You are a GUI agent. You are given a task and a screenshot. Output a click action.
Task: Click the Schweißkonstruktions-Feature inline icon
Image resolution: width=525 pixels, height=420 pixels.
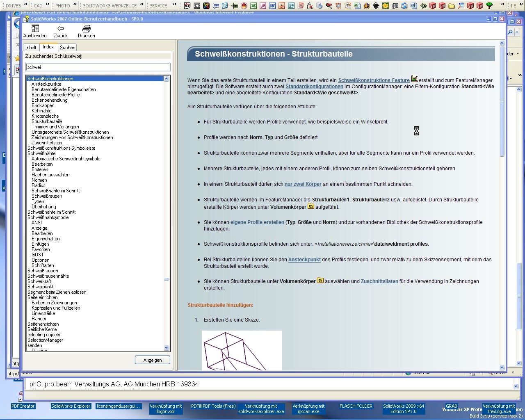(414, 79)
